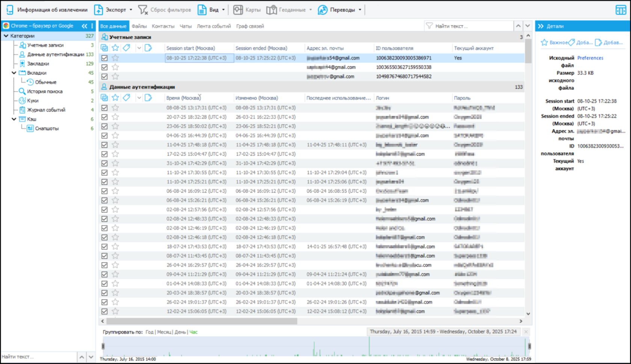Open the Экспорт dropdown arrow
631x364 pixels.
tap(131, 10)
